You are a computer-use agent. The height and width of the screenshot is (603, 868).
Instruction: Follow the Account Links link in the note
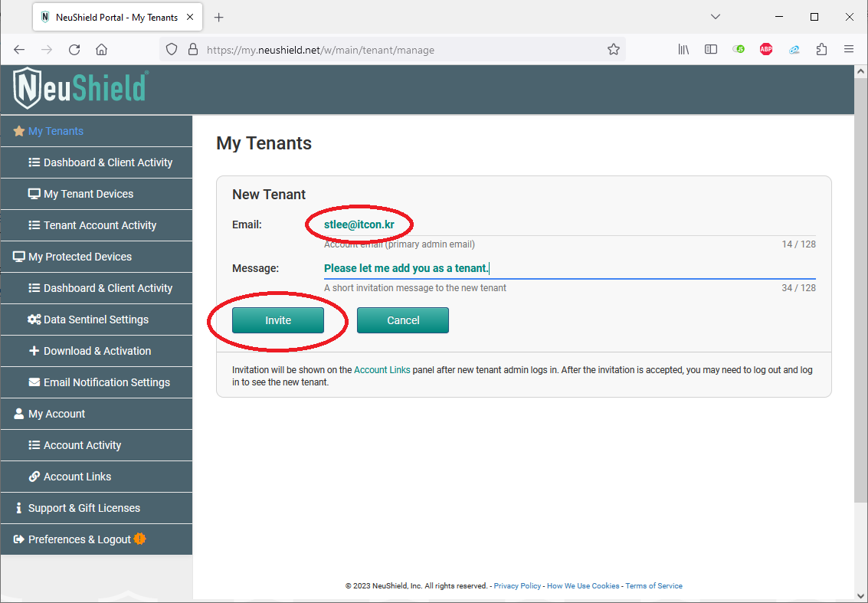(x=382, y=370)
